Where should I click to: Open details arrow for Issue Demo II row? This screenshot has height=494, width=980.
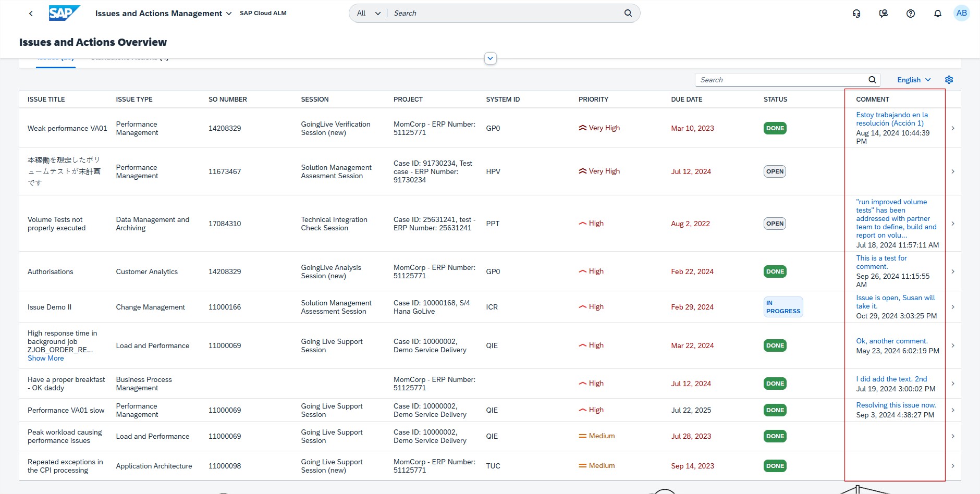tap(953, 307)
